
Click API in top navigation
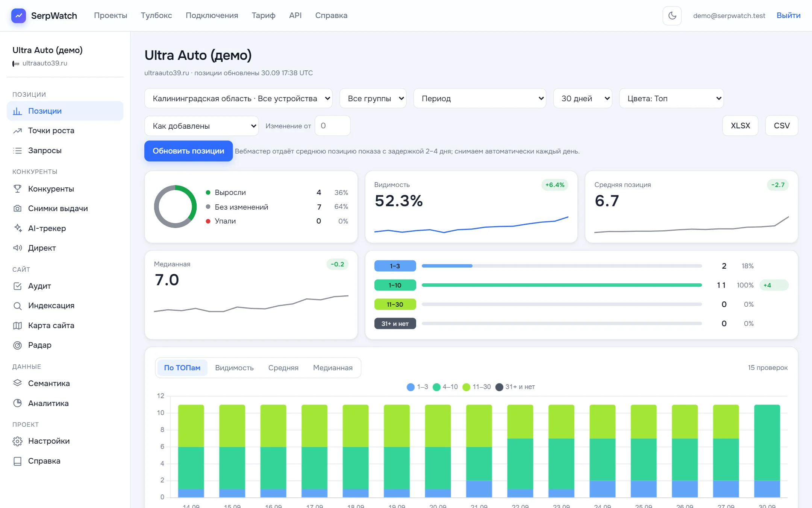pos(295,15)
